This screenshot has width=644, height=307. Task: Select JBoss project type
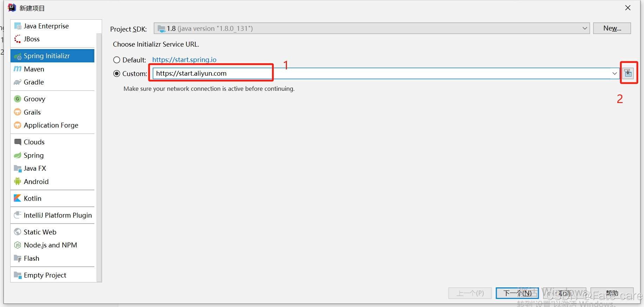pyautogui.click(x=53, y=39)
